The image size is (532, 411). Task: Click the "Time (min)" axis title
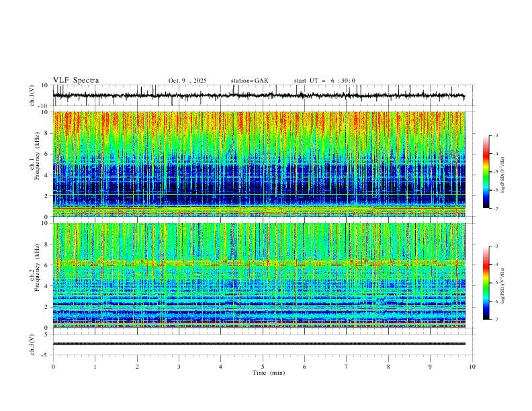coord(269,373)
